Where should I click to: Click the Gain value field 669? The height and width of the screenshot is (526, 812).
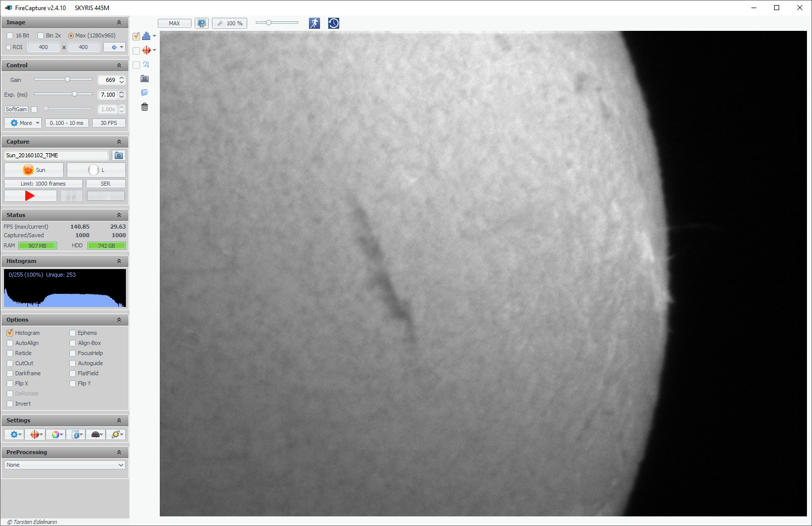tap(108, 80)
